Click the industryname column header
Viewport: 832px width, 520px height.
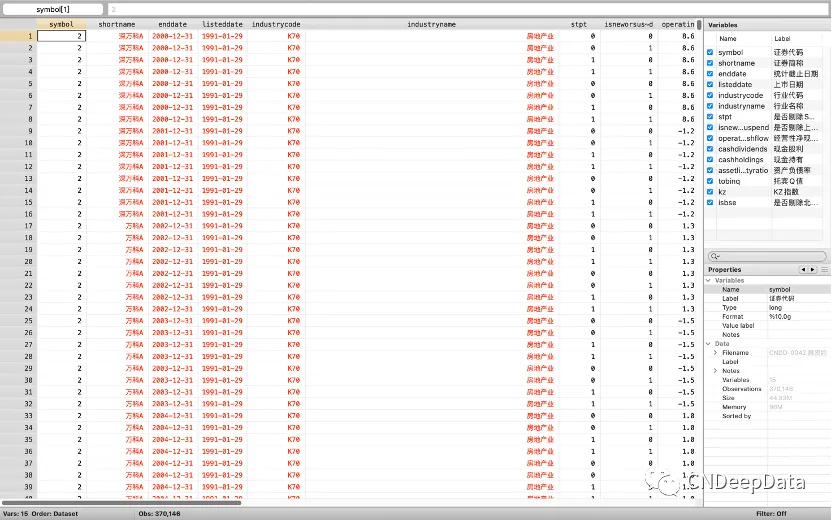pos(431,24)
